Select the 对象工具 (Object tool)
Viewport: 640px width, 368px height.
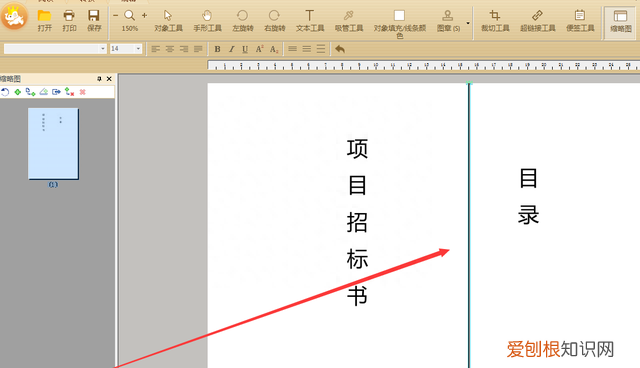[x=168, y=21]
